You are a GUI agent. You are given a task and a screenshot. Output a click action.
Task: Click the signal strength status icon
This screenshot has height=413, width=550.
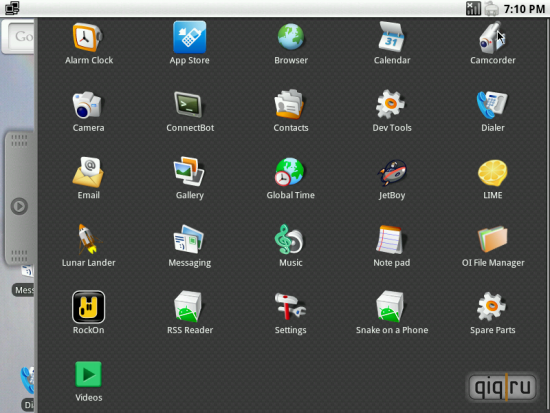pos(473,8)
